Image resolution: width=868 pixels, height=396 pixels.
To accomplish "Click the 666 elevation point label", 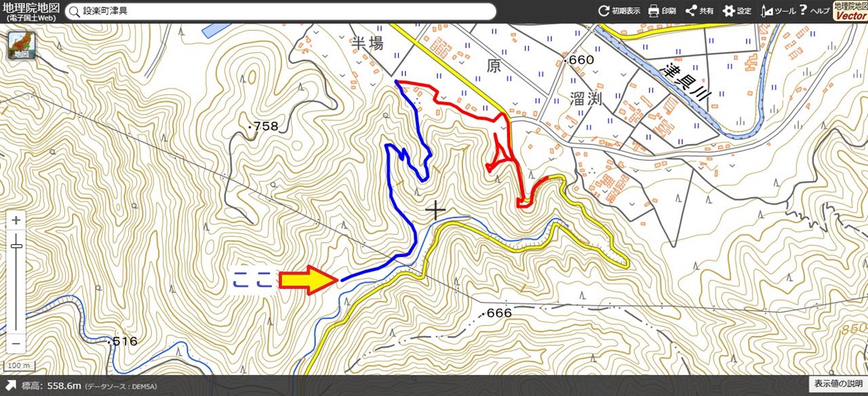I will click(496, 313).
